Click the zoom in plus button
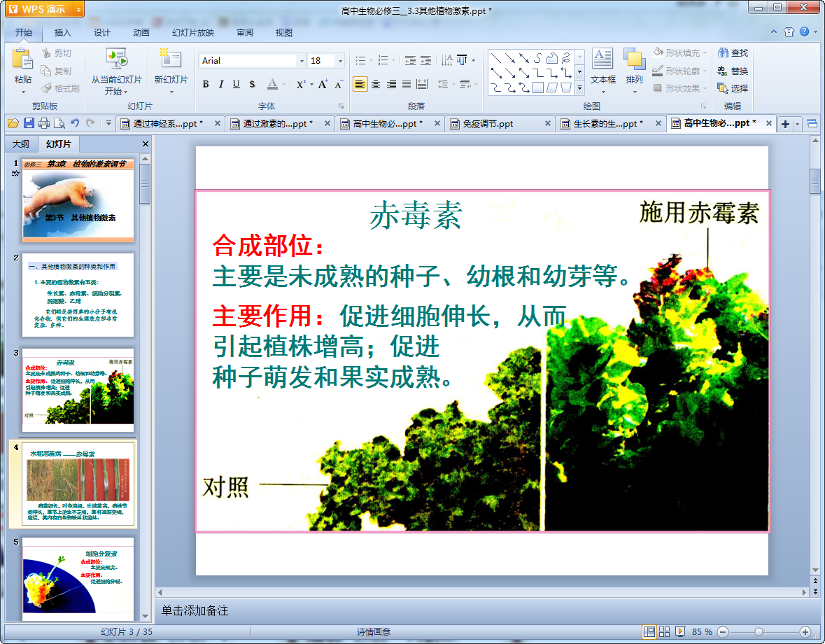 click(x=805, y=632)
